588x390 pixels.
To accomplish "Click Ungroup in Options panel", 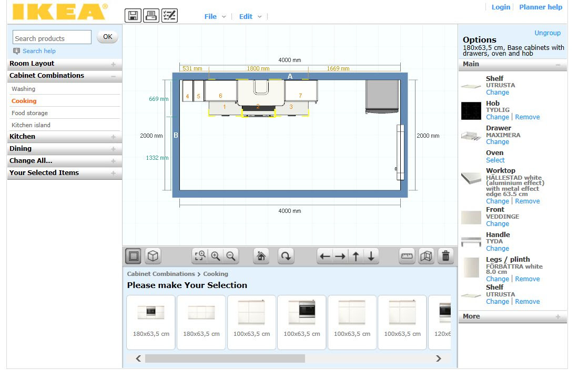I will tap(547, 33).
